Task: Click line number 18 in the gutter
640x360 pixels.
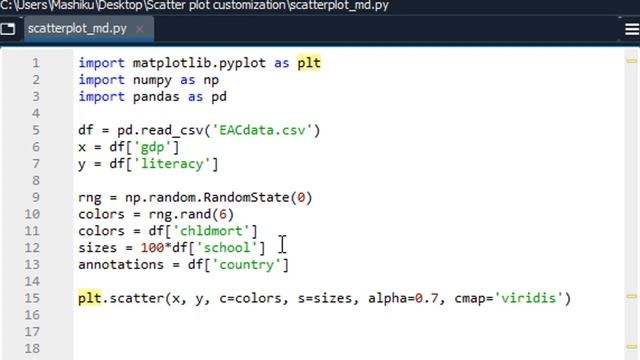Action: click(x=32, y=349)
